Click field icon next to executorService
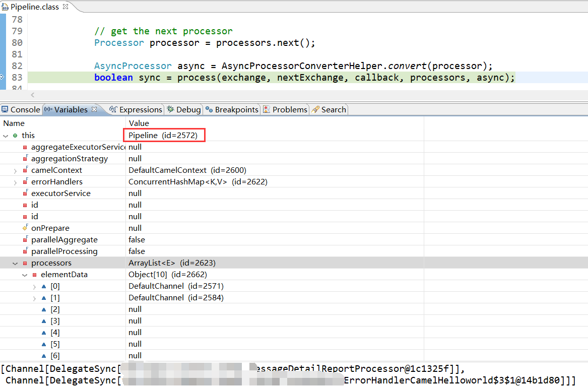588x389 pixels. [25, 193]
